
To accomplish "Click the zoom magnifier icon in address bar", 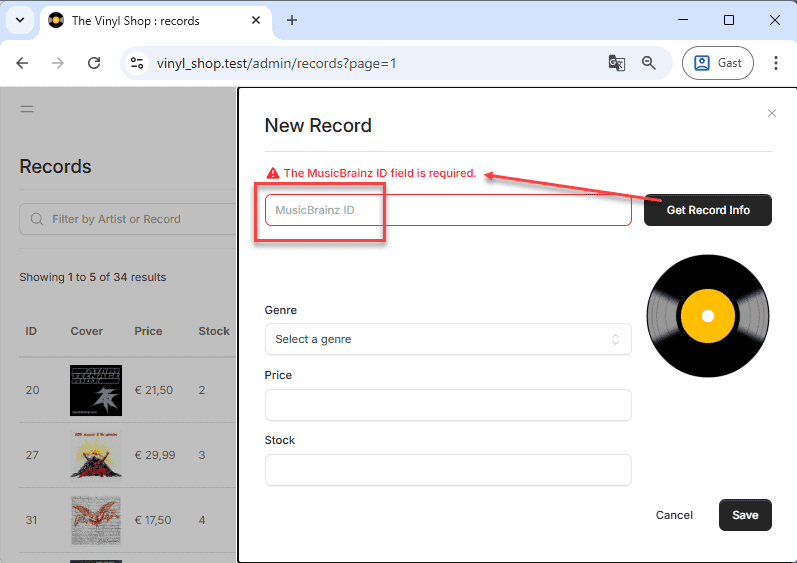I will (x=649, y=63).
